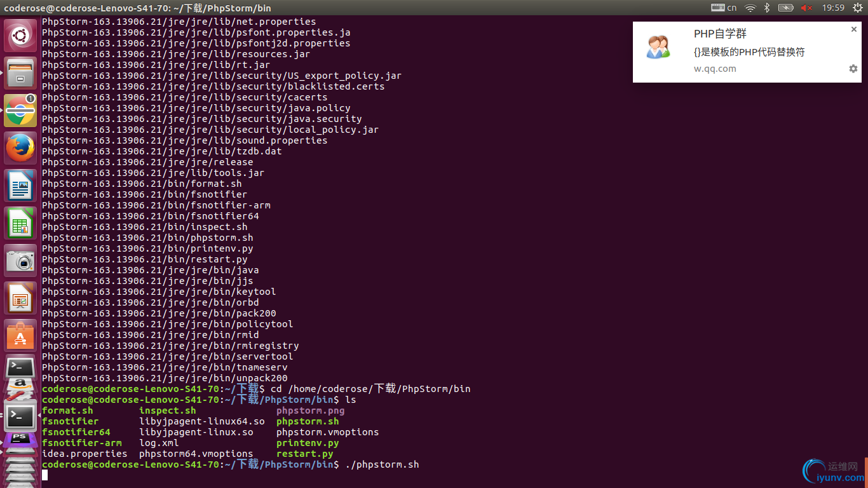The width and height of the screenshot is (868, 488).
Task: Click the line ending in jre/bin/rmiregistry
Action: click(x=170, y=346)
